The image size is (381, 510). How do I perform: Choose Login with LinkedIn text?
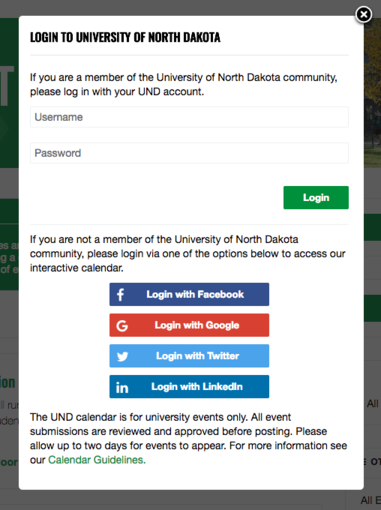pyautogui.click(x=197, y=387)
